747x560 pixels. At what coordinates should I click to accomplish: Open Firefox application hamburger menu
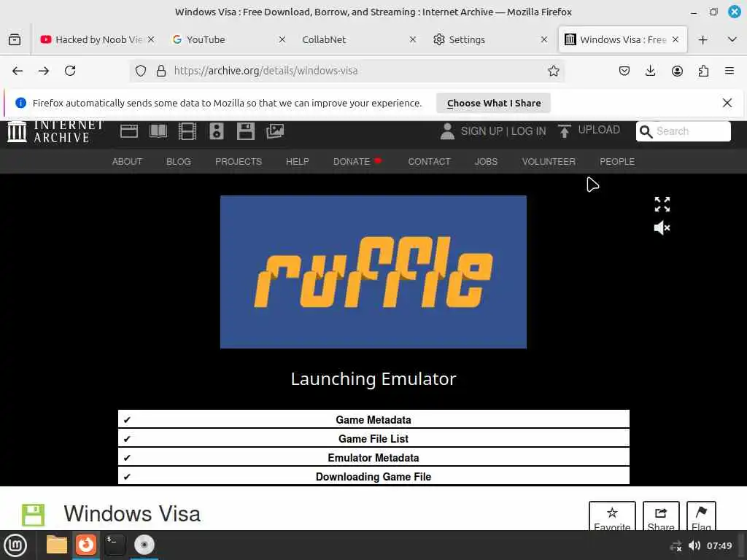729,71
